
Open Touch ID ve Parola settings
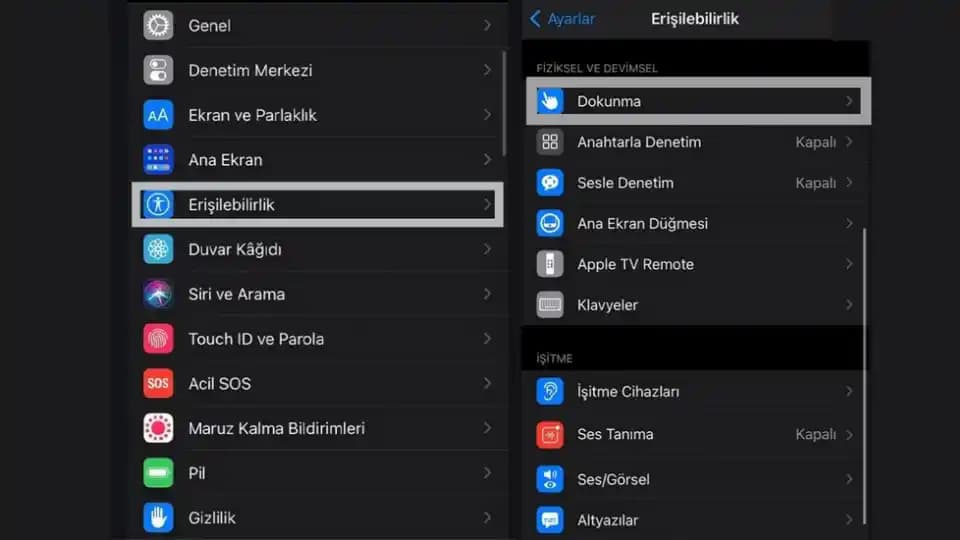(x=318, y=339)
